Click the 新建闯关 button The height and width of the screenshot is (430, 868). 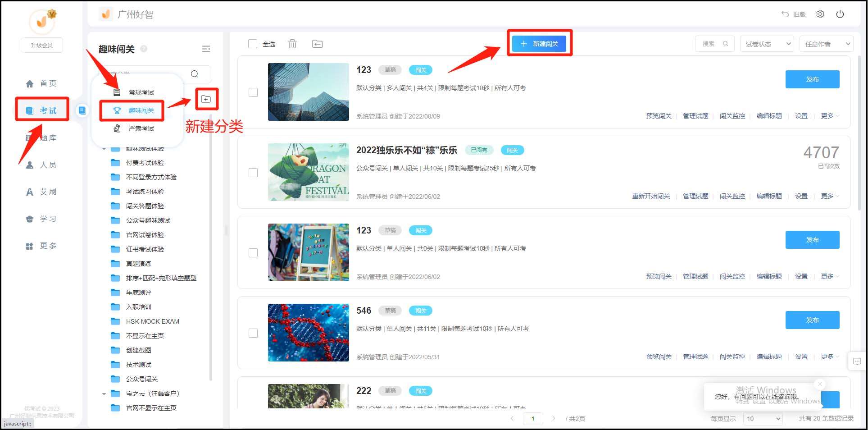539,44
